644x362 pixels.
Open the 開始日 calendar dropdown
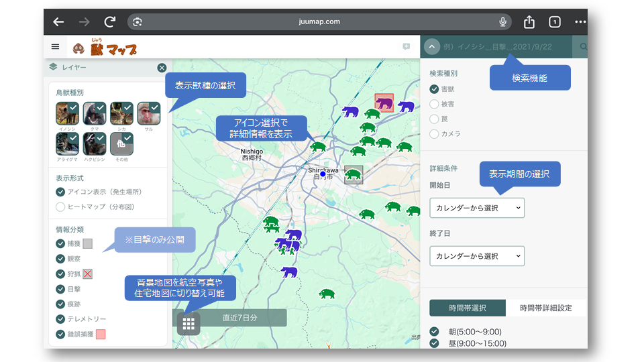[x=477, y=208]
